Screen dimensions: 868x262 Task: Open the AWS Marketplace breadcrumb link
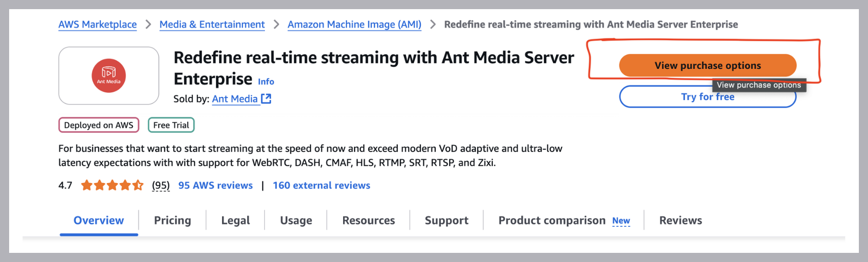pos(97,24)
